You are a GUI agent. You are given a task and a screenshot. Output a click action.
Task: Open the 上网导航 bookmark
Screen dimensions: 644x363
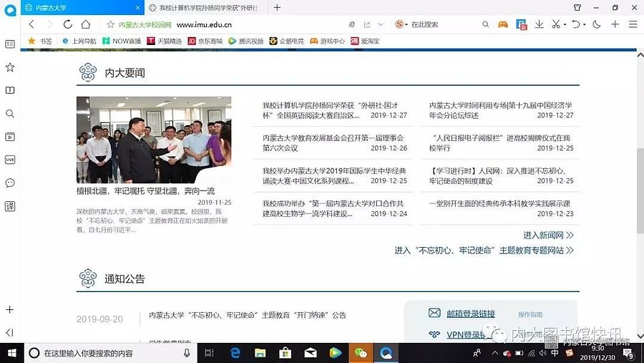(x=79, y=41)
